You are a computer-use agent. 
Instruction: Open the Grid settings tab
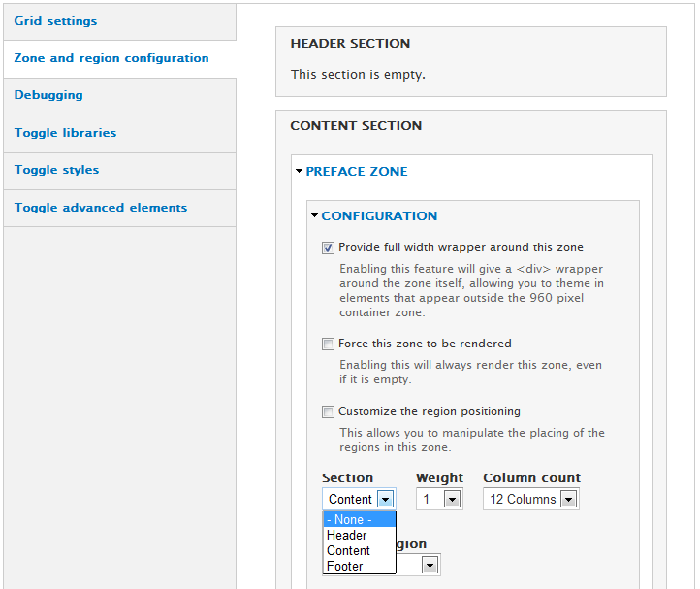[55, 21]
